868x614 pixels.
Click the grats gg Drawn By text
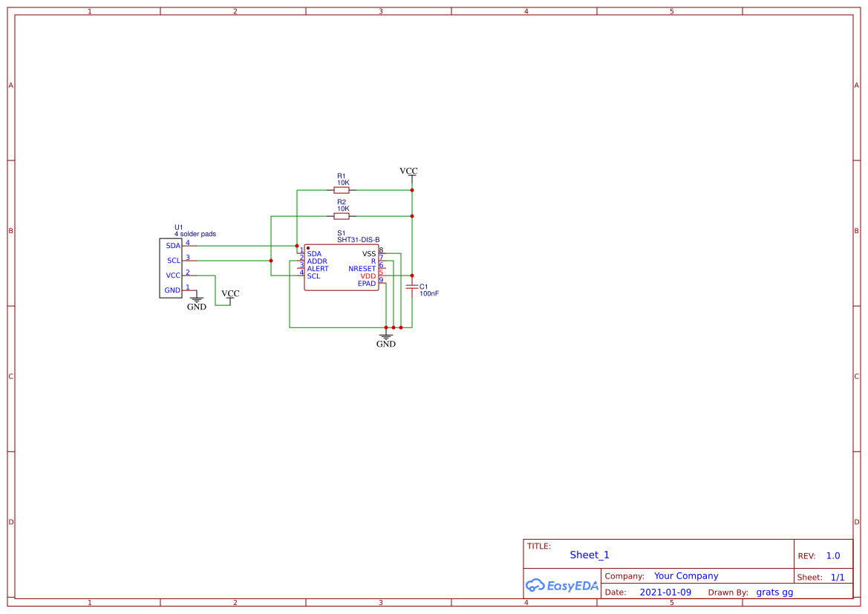pyautogui.click(x=774, y=592)
